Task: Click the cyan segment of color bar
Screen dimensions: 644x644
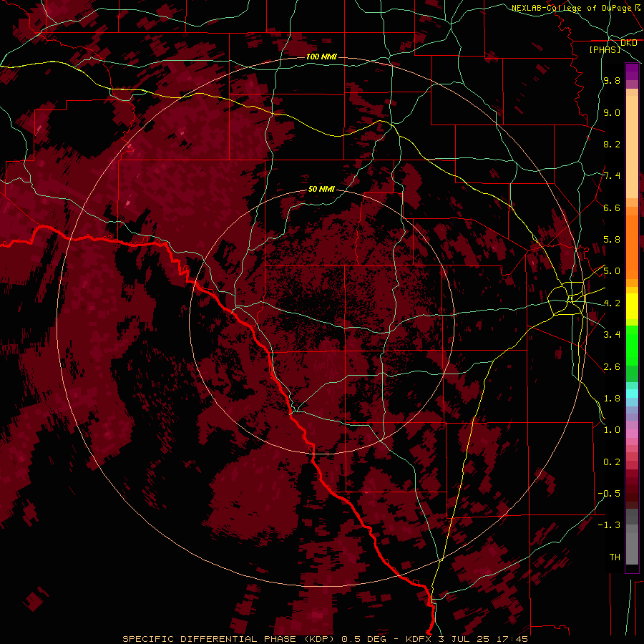Action: coord(632,393)
